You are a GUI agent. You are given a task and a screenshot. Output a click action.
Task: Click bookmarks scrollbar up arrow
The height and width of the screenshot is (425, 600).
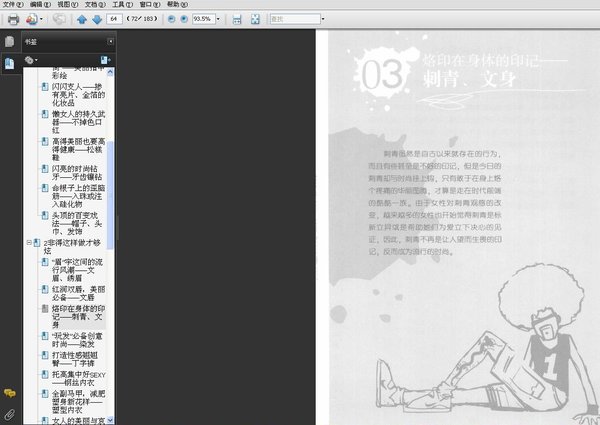pos(110,72)
